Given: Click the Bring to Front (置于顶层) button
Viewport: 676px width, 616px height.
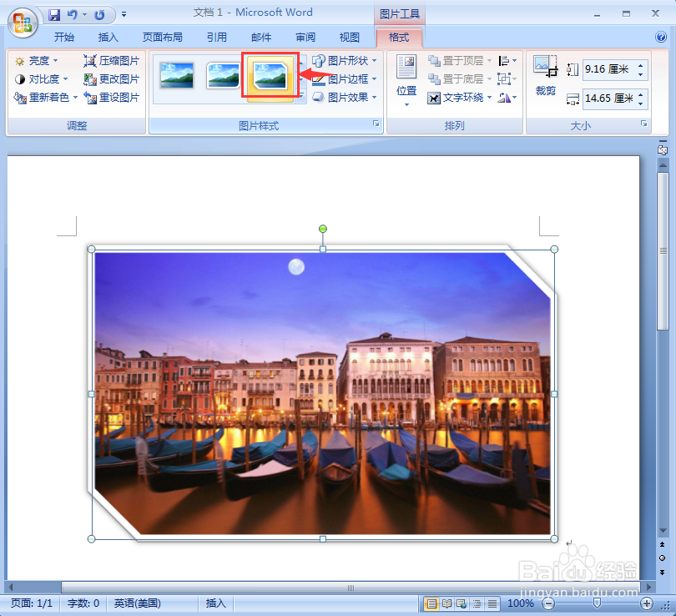Looking at the screenshot, I should pos(458,60).
